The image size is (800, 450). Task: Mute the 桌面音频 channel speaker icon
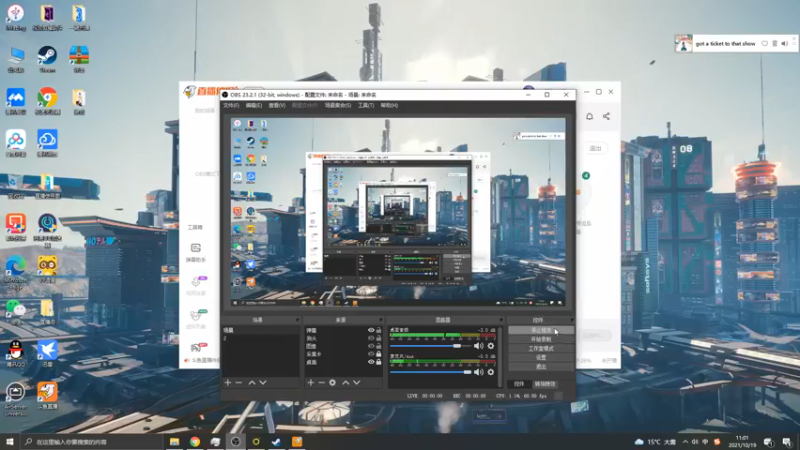478,345
